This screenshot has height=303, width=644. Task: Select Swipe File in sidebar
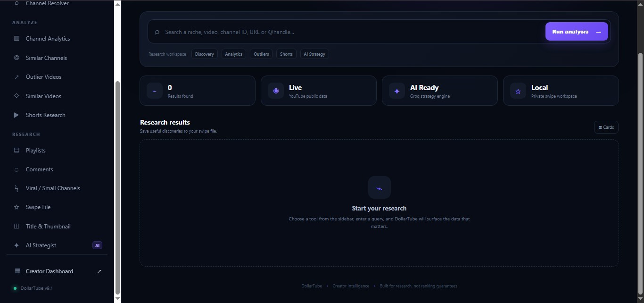(x=57, y=207)
